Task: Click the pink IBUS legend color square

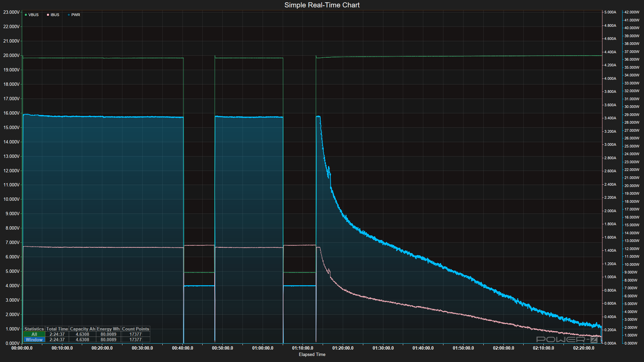Action: 48,15
